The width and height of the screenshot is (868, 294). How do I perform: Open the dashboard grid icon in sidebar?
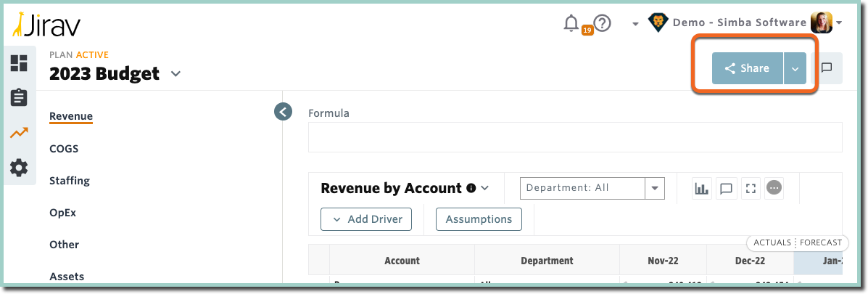19,63
